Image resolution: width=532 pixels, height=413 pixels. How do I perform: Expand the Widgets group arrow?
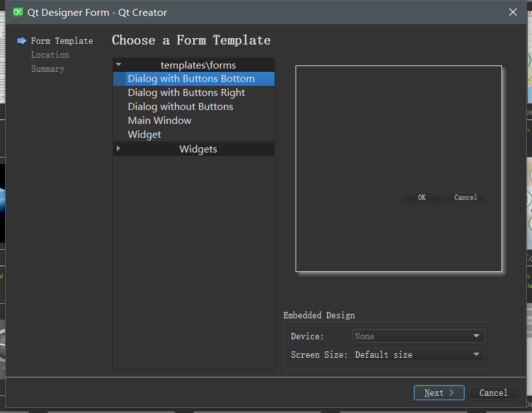(x=118, y=149)
